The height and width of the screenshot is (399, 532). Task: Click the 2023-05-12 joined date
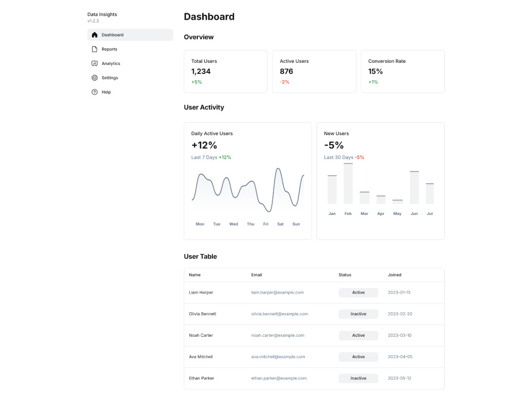[400, 378]
